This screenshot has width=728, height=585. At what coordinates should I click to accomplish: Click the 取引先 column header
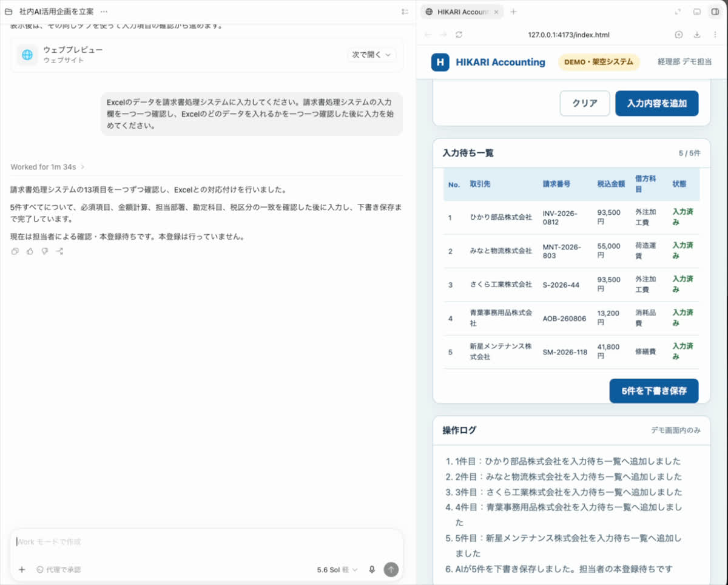point(480,184)
